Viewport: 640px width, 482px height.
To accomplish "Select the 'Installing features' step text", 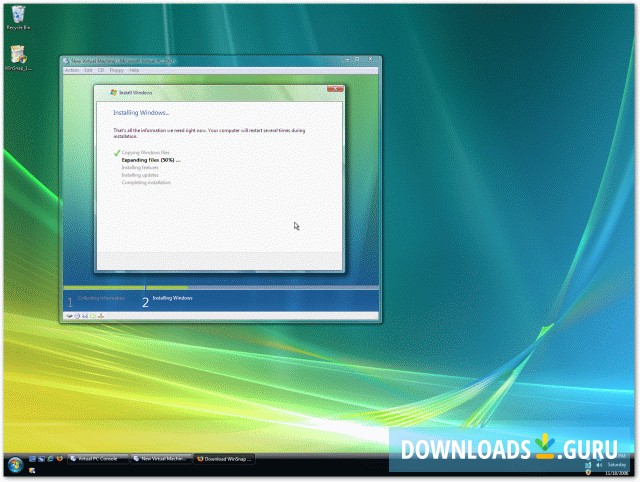I will coord(140,167).
